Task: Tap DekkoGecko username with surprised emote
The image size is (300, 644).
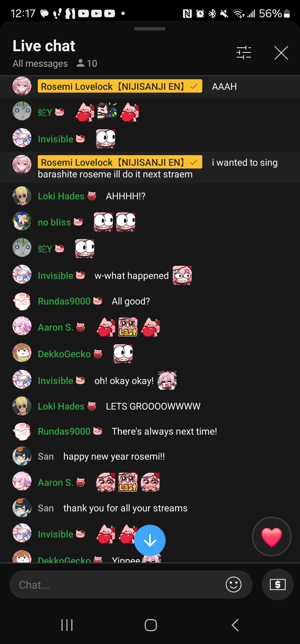Action: (x=64, y=354)
